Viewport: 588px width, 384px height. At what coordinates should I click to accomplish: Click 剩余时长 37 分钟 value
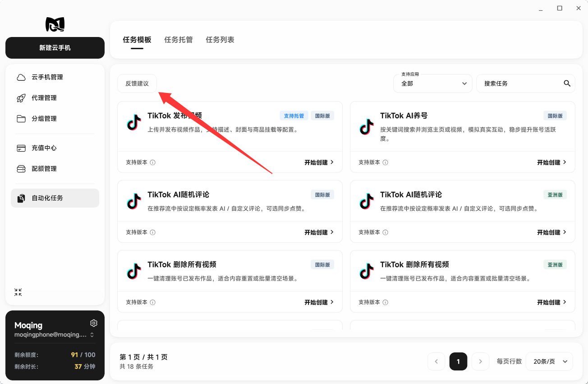85,366
